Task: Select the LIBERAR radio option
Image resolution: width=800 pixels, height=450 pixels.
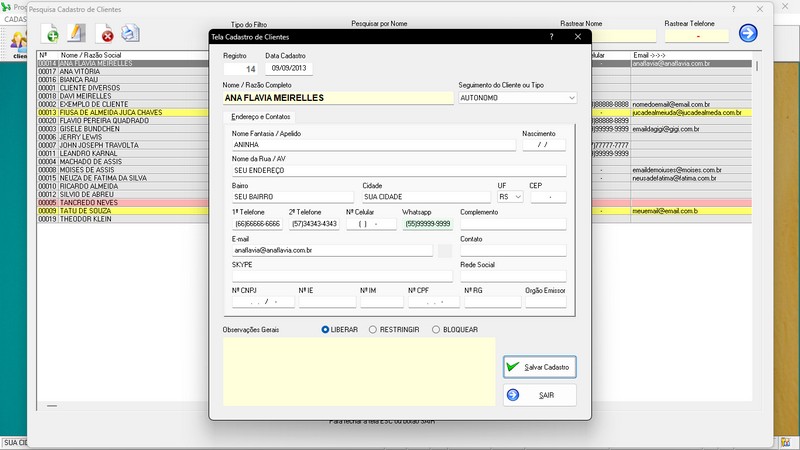Action: point(340,330)
